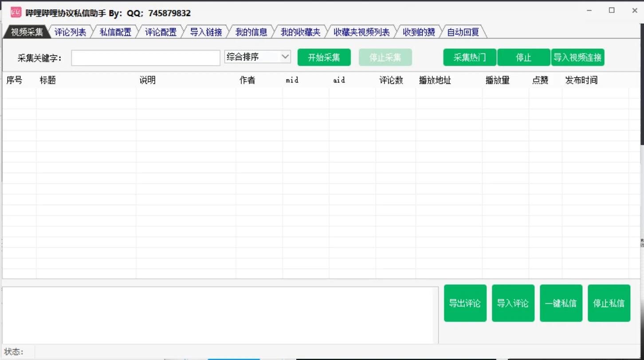Click the 采集热门 button
644x360 pixels.
pyautogui.click(x=470, y=57)
